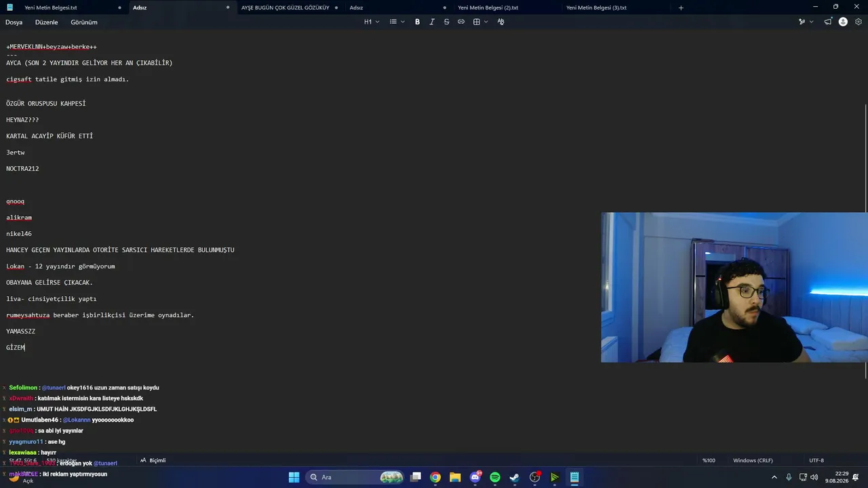Open Spotify from the taskbar
This screenshot has height=488, width=868.
[495, 477]
